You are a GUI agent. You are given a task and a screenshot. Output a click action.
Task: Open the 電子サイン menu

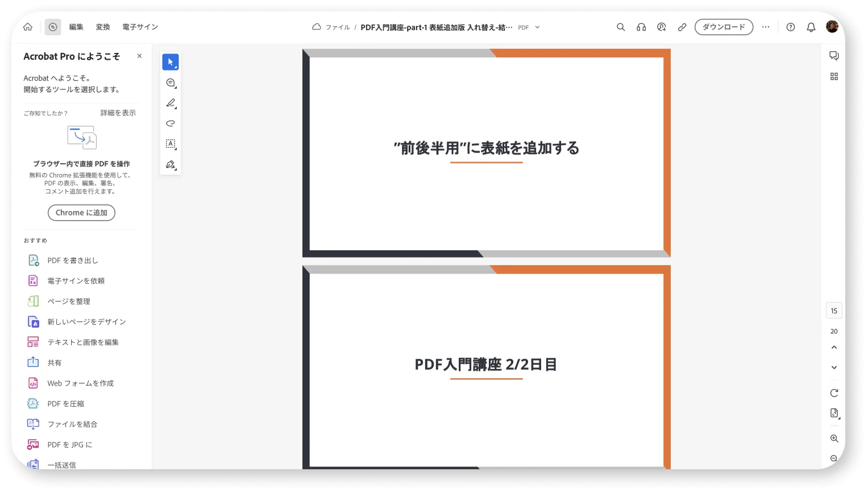(140, 27)
